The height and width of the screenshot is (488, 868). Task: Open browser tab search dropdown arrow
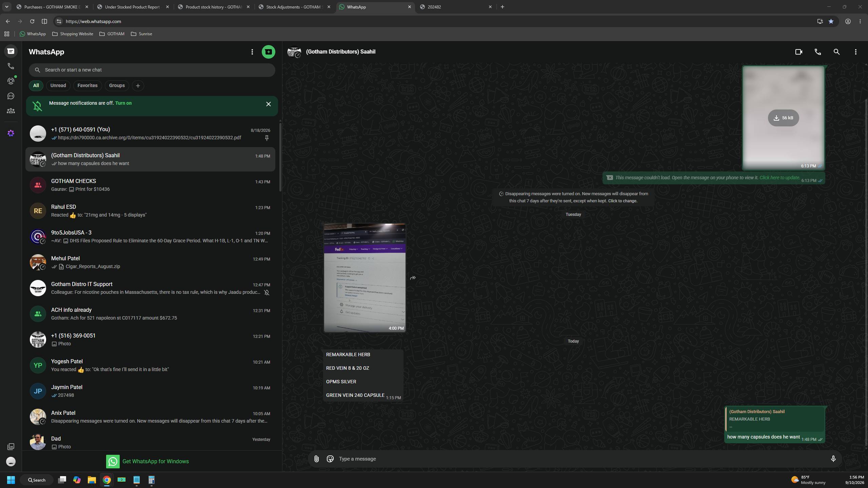click(6, 7)
